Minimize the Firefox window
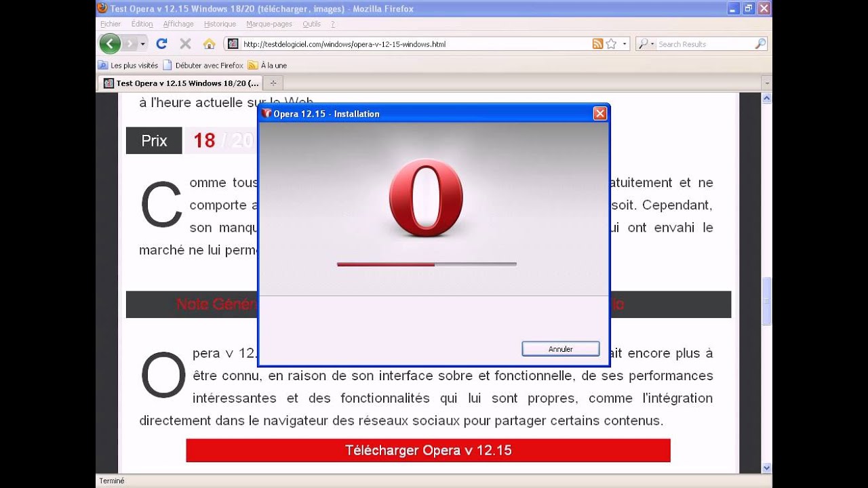The width and height of the screenshot is (868, 488). [734, 8]
